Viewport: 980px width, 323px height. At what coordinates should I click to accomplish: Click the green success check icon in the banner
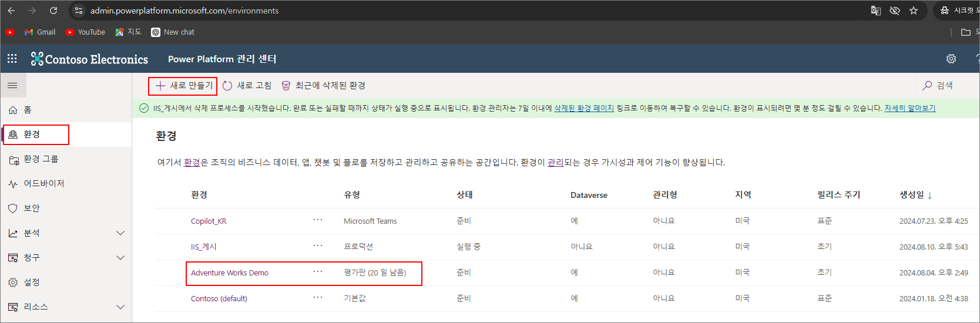pyautogui.click(x=143, y=108)
